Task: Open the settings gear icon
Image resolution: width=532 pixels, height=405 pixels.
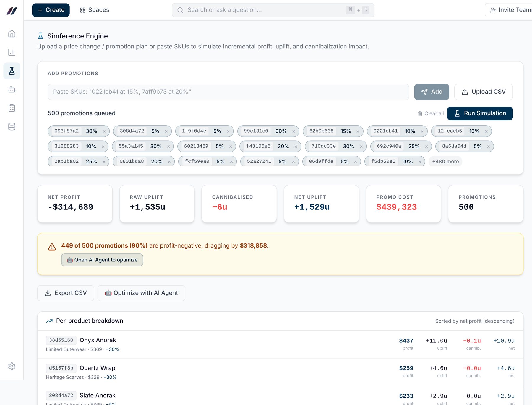Action: tap(12, 366)
